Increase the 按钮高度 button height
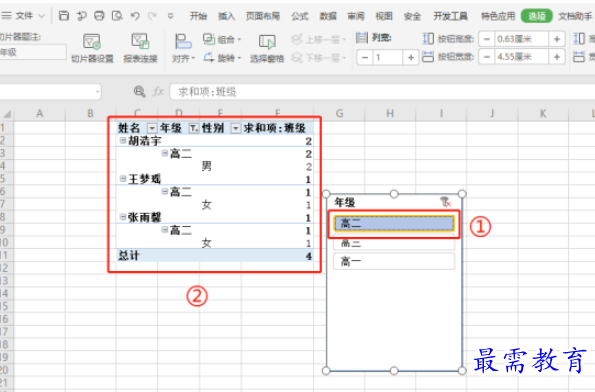Viewport: 595px width, 392px height. [557, 39]
